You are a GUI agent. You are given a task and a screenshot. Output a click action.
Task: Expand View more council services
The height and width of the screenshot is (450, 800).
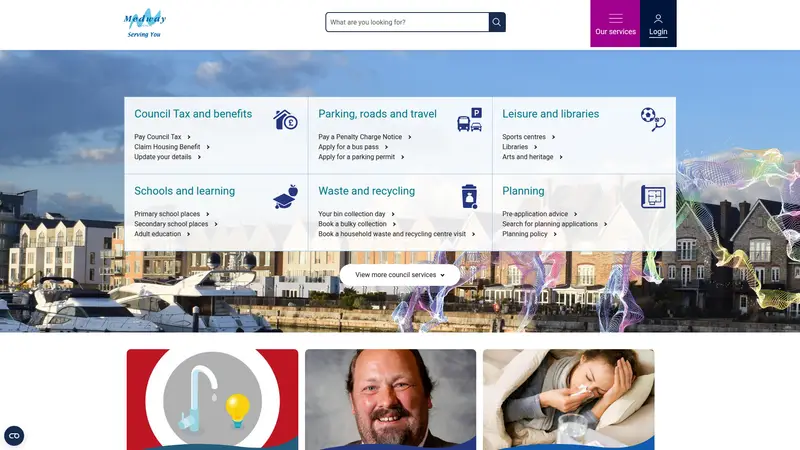click(399, 274)
